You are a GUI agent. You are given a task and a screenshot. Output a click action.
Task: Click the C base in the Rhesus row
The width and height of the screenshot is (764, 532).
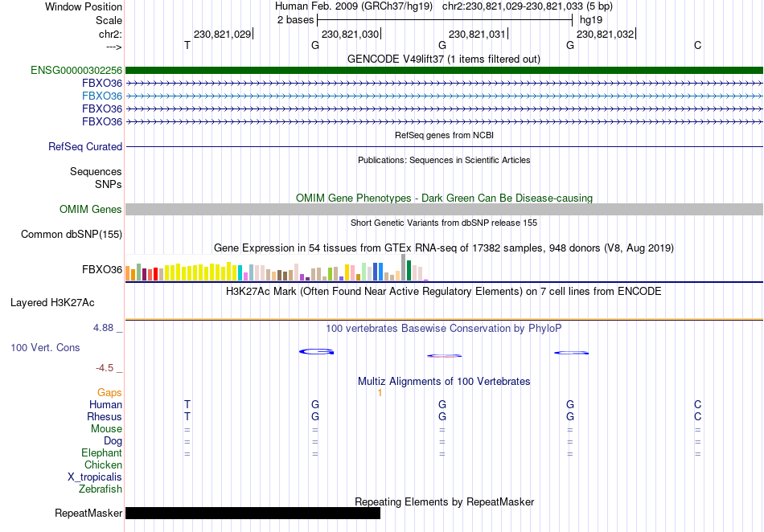click(x=698, y=416)
